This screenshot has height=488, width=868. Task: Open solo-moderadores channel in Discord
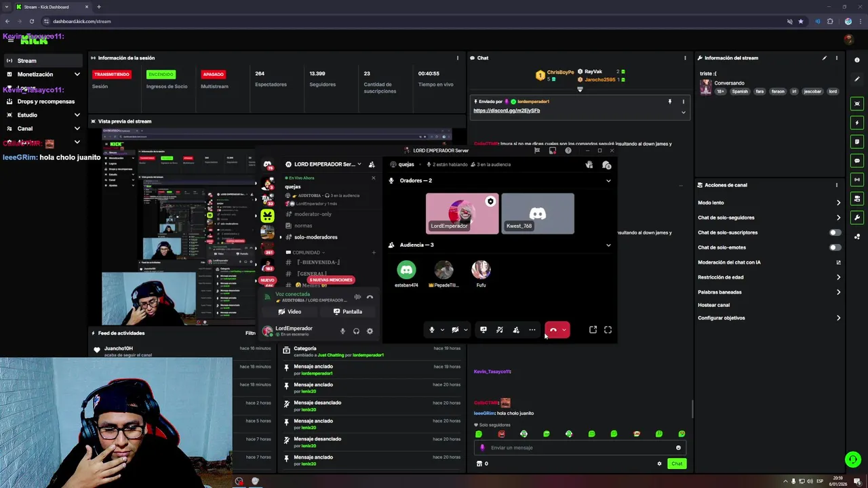click(x=315, y=237)
